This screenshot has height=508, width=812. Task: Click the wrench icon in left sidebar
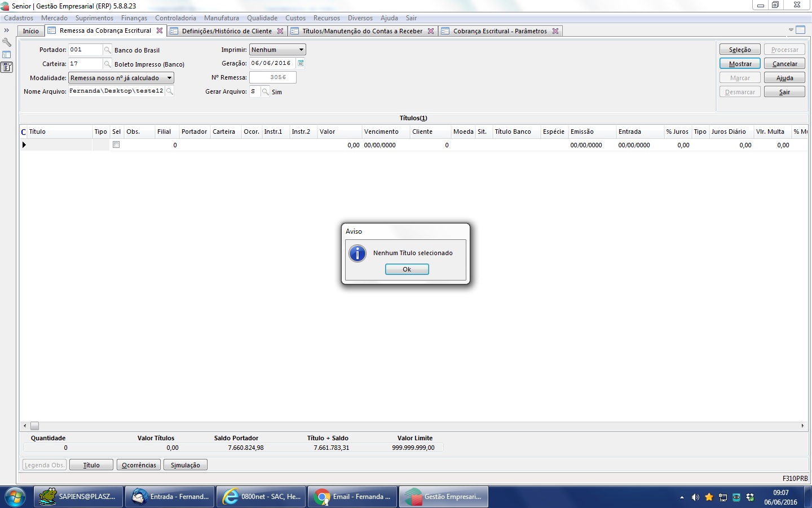coord(7,42)
